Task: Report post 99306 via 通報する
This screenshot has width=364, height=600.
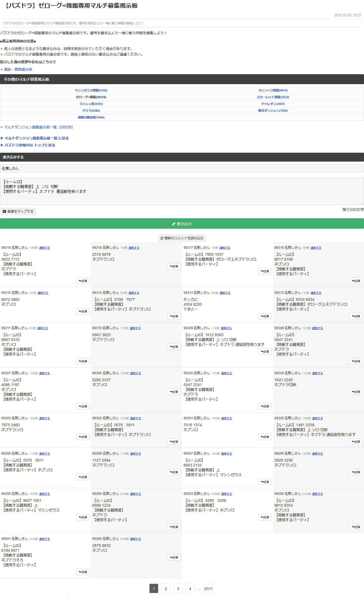Action: click(135, 373)
